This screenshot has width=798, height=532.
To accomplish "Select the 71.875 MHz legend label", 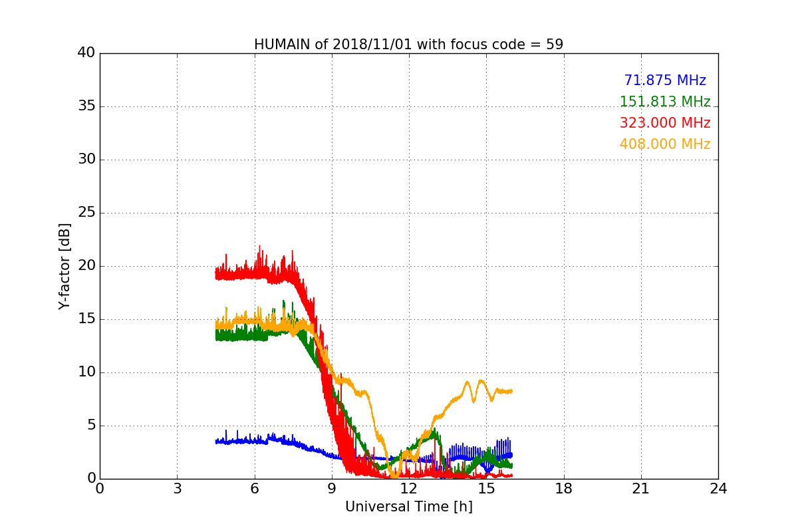I will [665, 80].
